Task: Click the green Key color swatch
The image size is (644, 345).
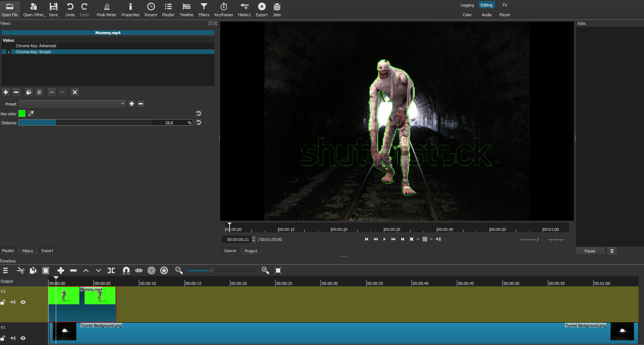Action: 22,113
